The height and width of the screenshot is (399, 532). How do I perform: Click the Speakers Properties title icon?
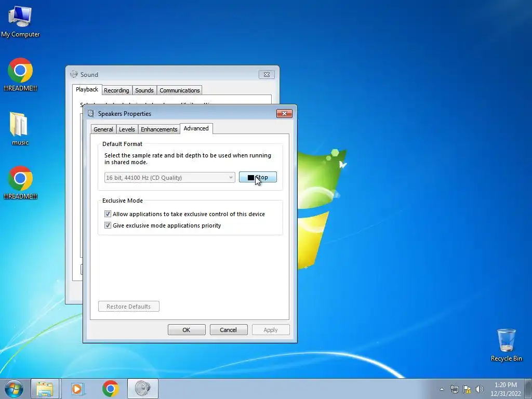coord(90,113)
